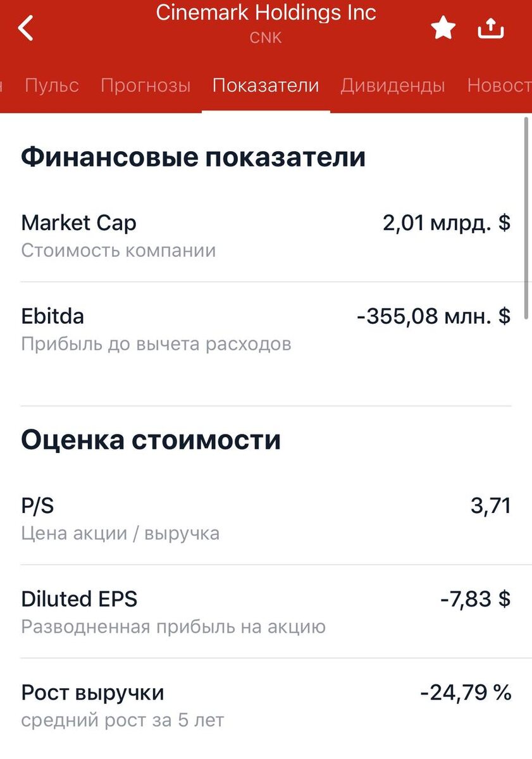The height and width of the screenshot is (759, 532).
Task: Click the Финансовые показатели heading
Action: 194,157
